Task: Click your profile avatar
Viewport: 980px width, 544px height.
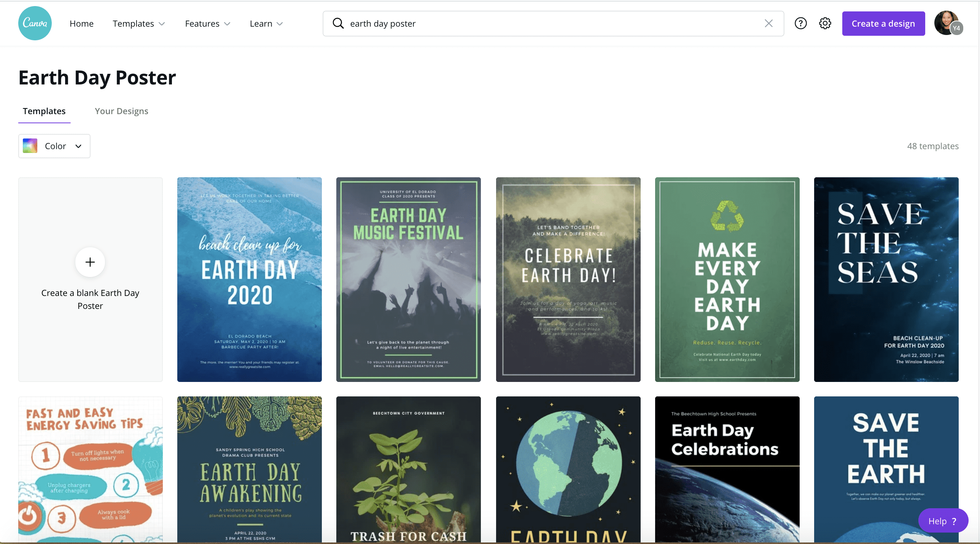Action: (948, 23)
